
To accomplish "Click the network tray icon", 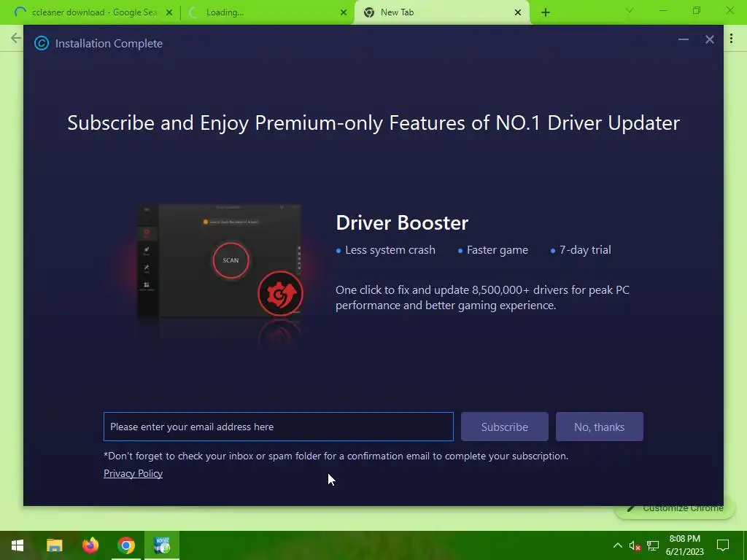I will pos(653,545).
